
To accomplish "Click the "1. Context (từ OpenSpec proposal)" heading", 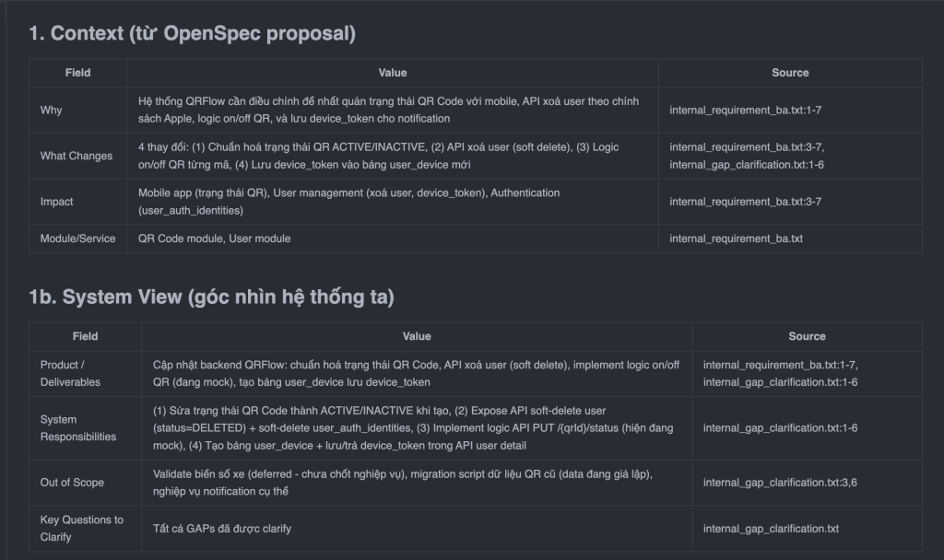I will point(192,33).
